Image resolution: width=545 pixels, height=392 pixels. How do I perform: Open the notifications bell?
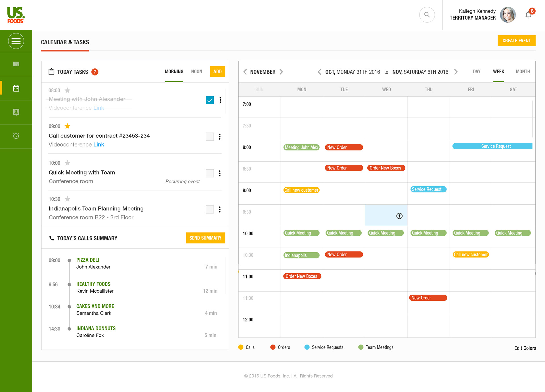tap(528, 15)
